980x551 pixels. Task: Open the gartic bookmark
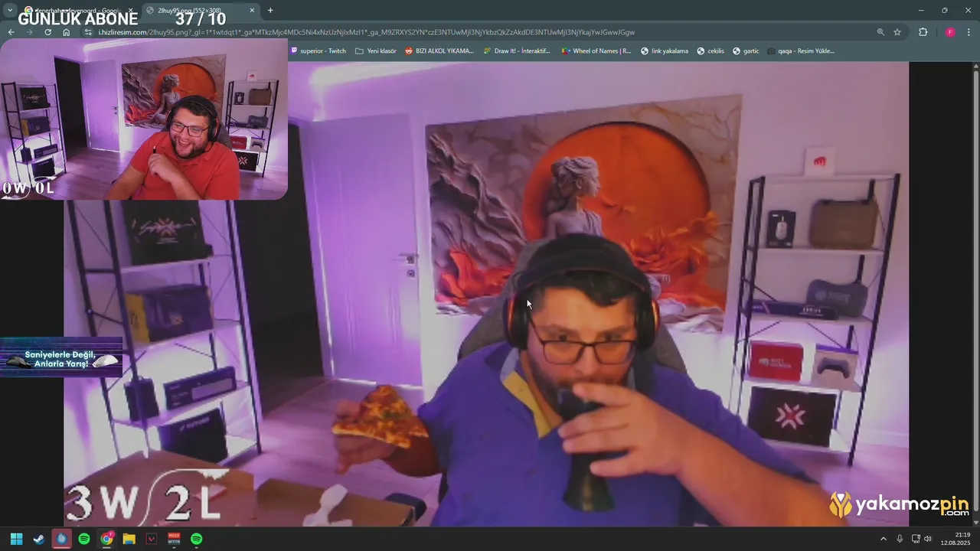745,51
